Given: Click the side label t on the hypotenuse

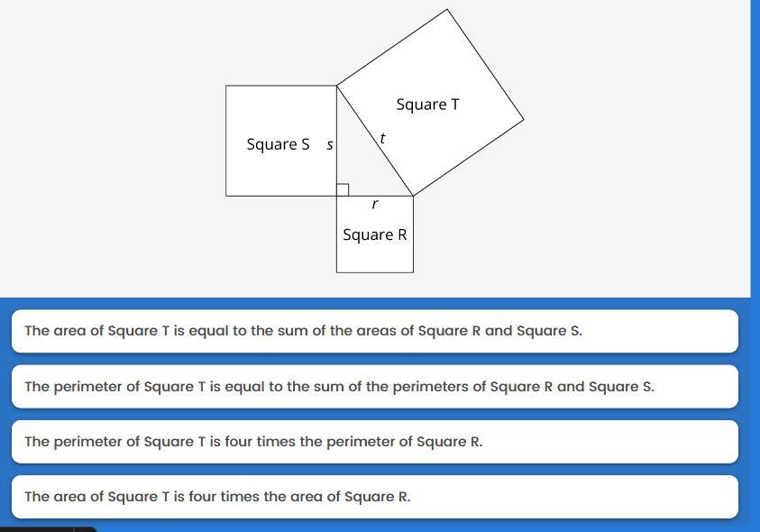Looking at the screenshot, I should [x=382, y=138].
